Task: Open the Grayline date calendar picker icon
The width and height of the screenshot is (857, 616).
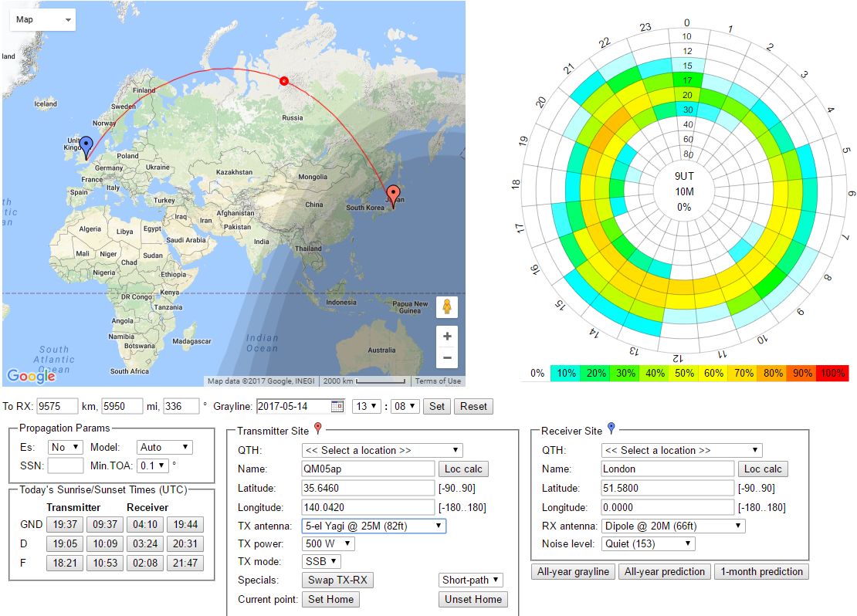Action: 337,406
